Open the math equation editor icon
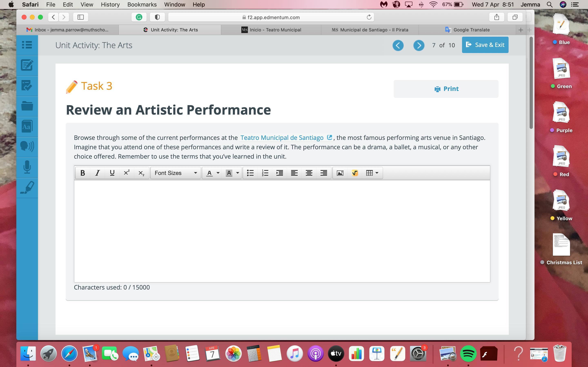Image resolution: width=588 pixels, height=367 pixels. [354, 173]
